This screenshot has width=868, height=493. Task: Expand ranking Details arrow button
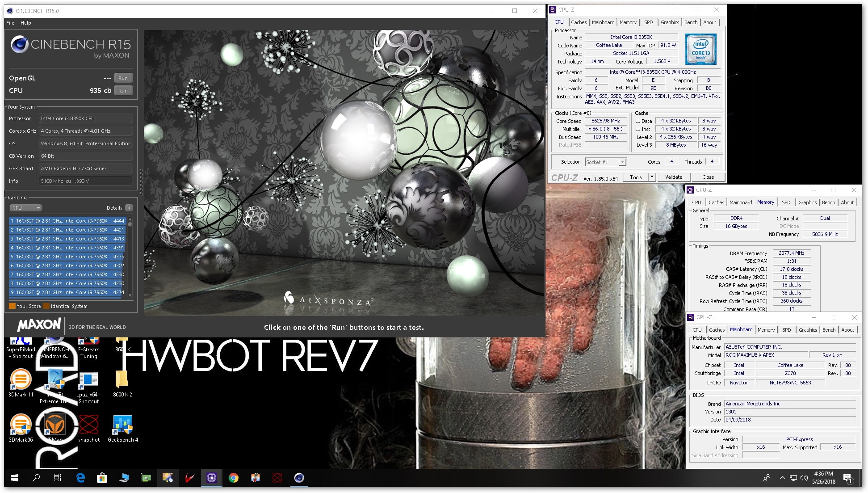129,208
